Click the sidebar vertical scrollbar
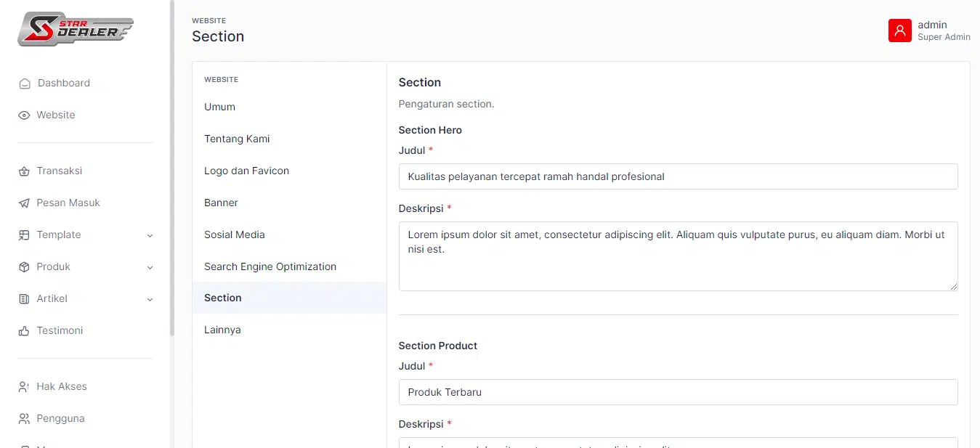980x448 pixels. pos(172,167)
